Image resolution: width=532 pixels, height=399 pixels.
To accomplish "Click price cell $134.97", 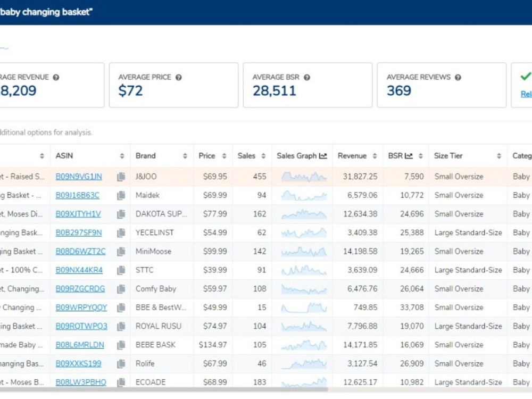I will click(x=213, y=345).
